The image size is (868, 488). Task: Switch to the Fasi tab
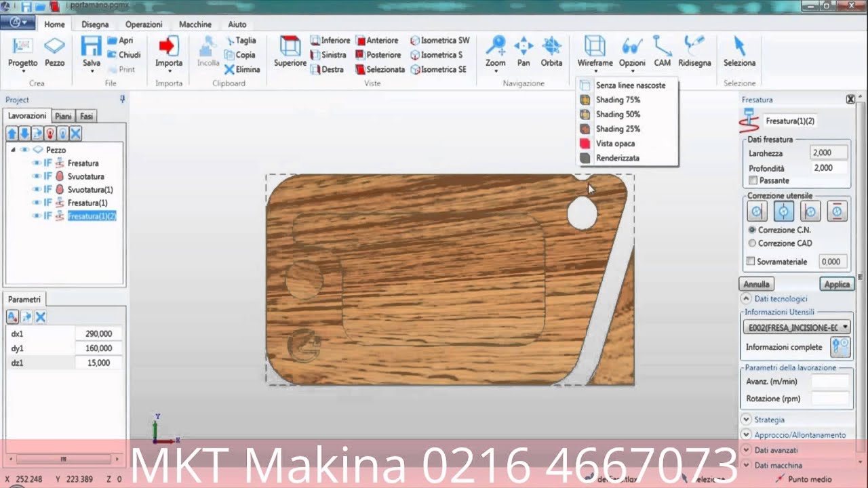86,117
